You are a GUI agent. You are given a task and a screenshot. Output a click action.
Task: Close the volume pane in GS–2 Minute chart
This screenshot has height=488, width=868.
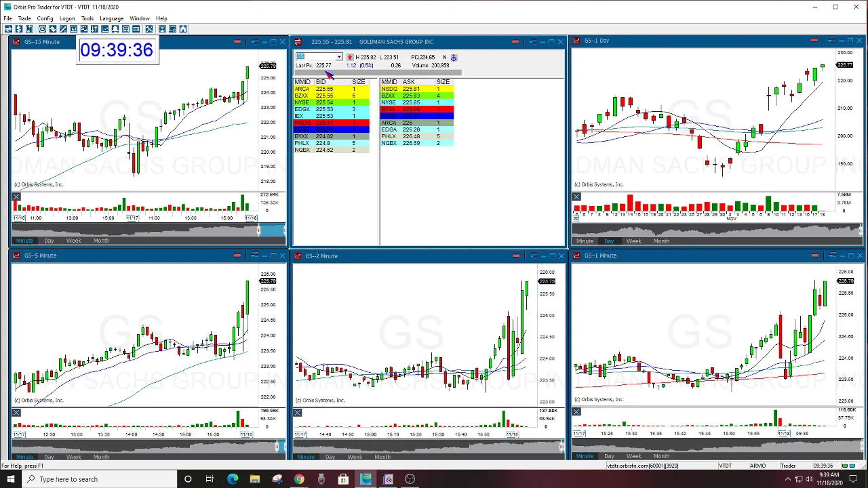(297, 413)
